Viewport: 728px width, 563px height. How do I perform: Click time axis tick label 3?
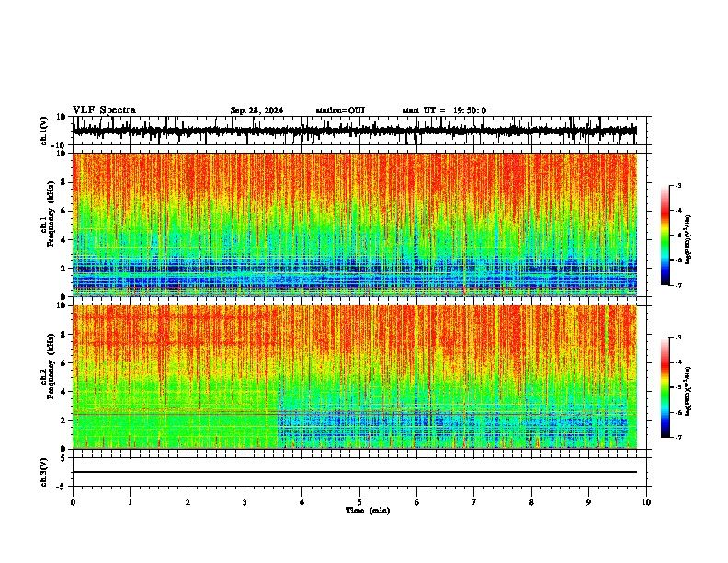[x=245, y=502]
